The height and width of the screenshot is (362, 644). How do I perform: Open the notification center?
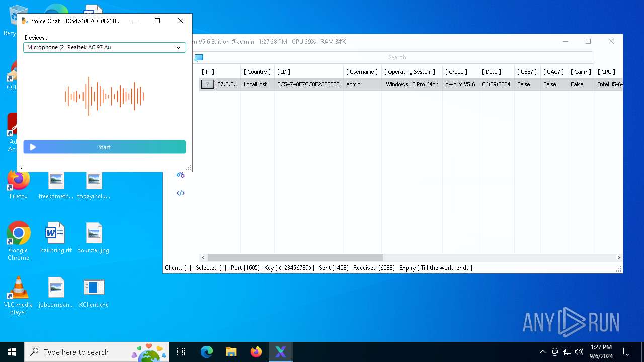627,352
